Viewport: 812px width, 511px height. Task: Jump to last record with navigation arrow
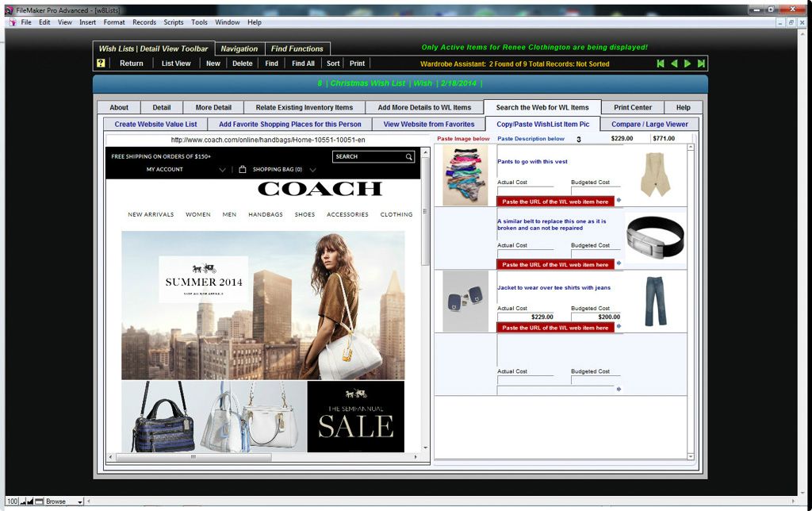click(x=701, y=63)
